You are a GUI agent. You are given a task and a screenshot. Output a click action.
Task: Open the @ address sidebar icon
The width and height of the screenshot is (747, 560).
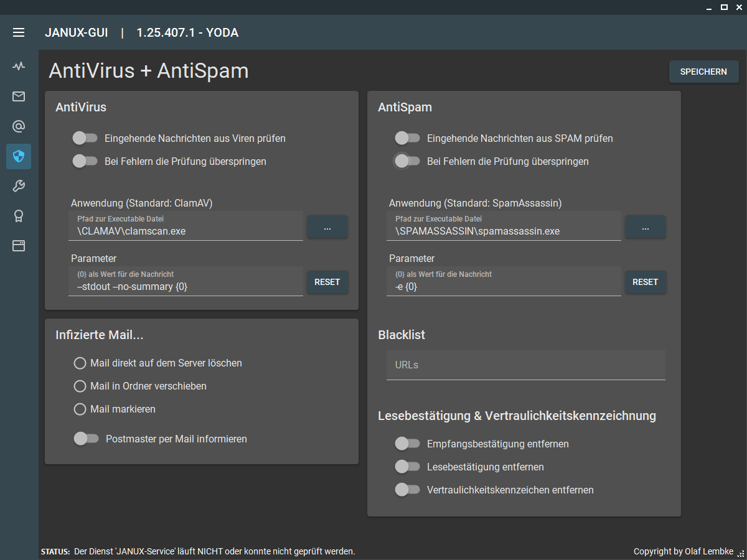[19, 126]
